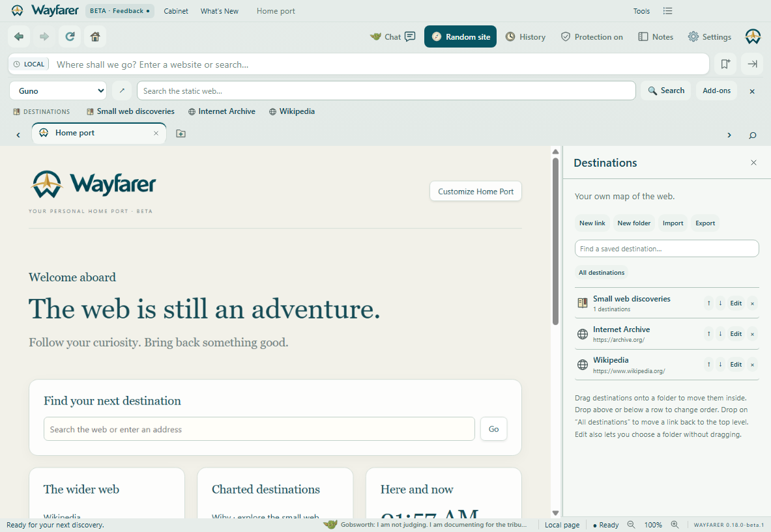Viewport: 771px width, 532px height.
Task: Focus the Search the static web field
Action: 386,91
